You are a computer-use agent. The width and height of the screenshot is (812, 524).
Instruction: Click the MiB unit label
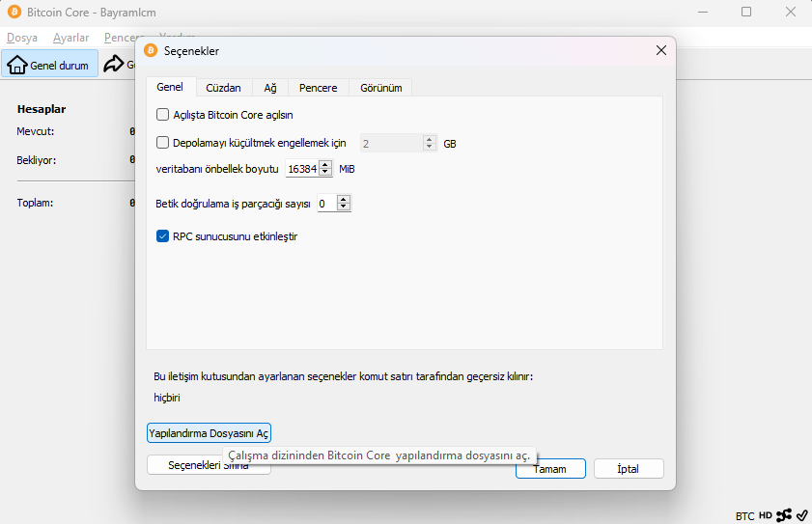click(x=347, y=169)
